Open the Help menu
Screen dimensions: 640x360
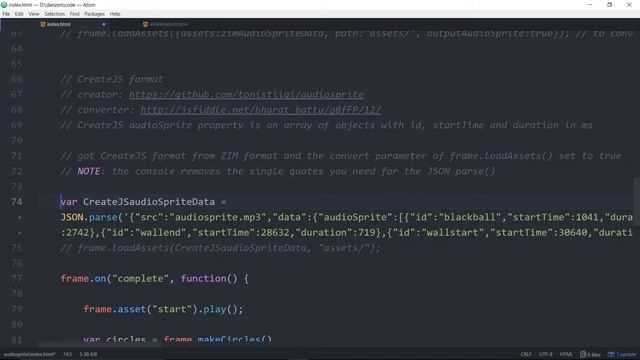click(115, 14)
